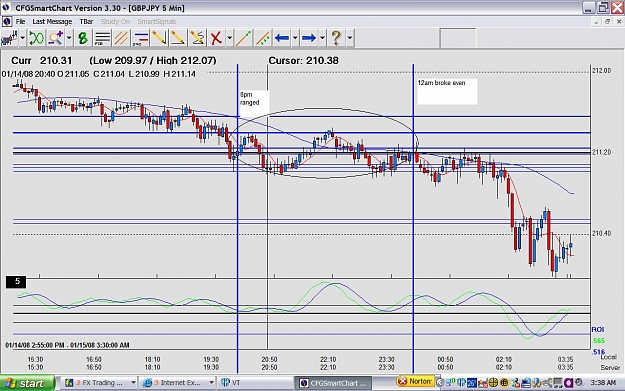Click the 3:38 AM system clock
Image resolution: width=625 pixels, height=391 pixels.
603,383
